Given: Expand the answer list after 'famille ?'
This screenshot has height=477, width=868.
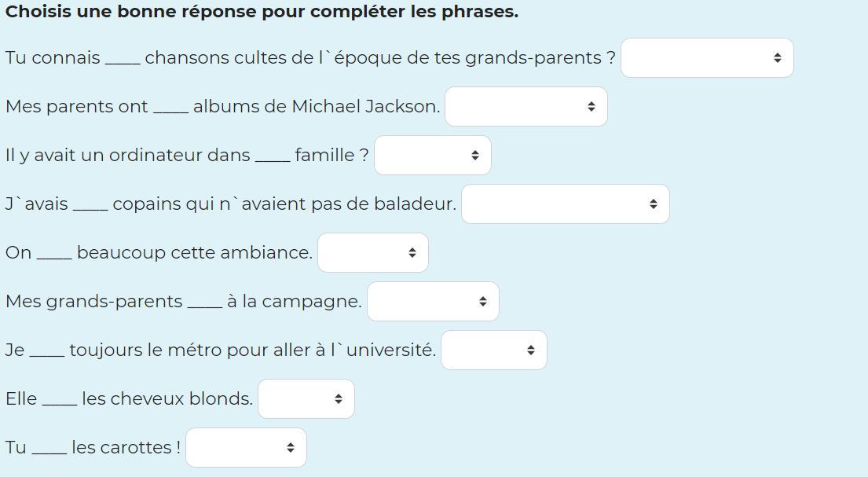Looking at the screenshot, I should tap(432, 156).
